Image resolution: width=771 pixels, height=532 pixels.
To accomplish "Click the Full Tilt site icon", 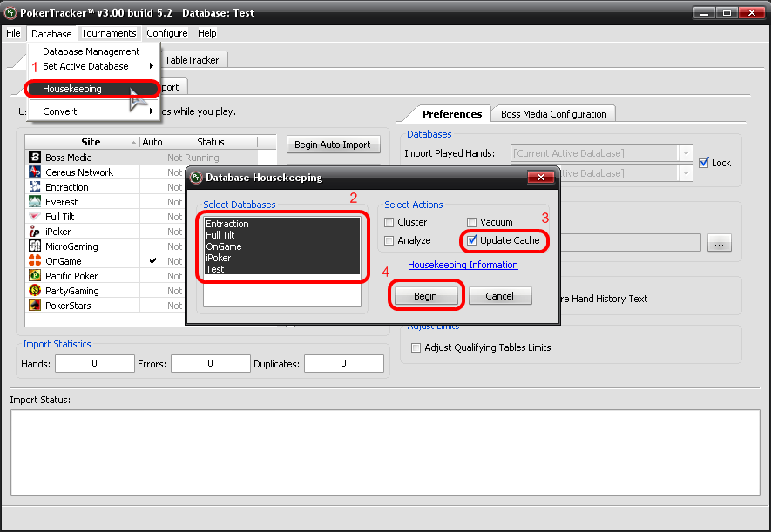I will coord(35,216).
